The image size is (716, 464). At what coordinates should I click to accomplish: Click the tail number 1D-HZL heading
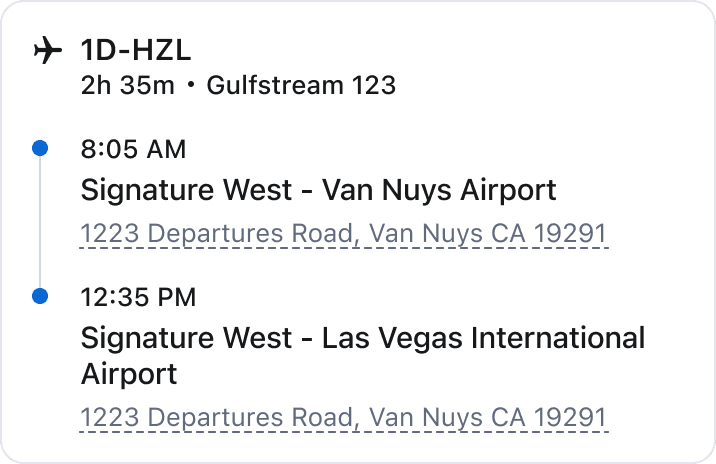click(136, 49)
